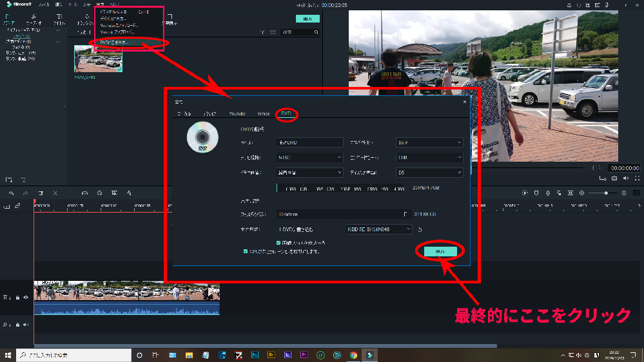
Task: Switch to the Vimeo tab in export dialog
Action: pos(263,114)
